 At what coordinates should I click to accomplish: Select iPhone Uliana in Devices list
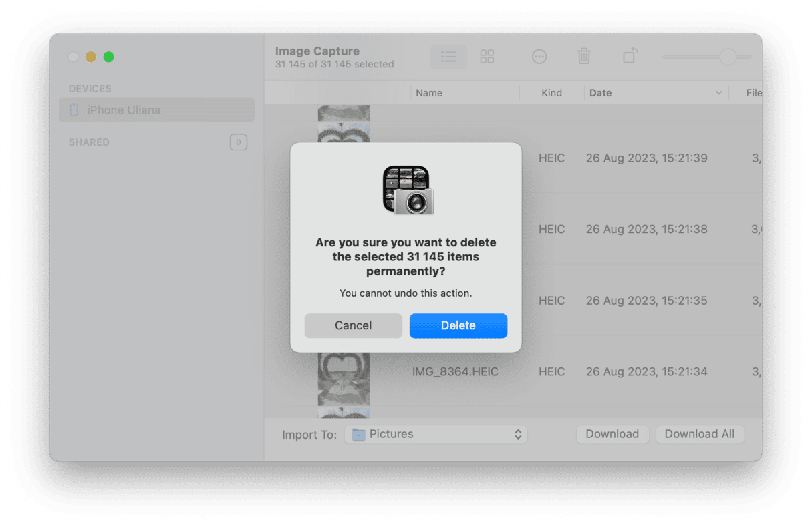124,110
